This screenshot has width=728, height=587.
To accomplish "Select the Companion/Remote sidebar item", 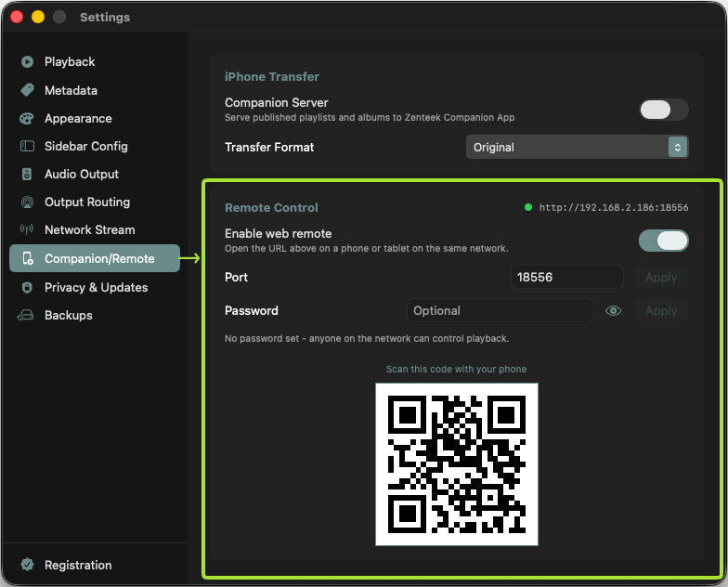I will pos(95,258).
